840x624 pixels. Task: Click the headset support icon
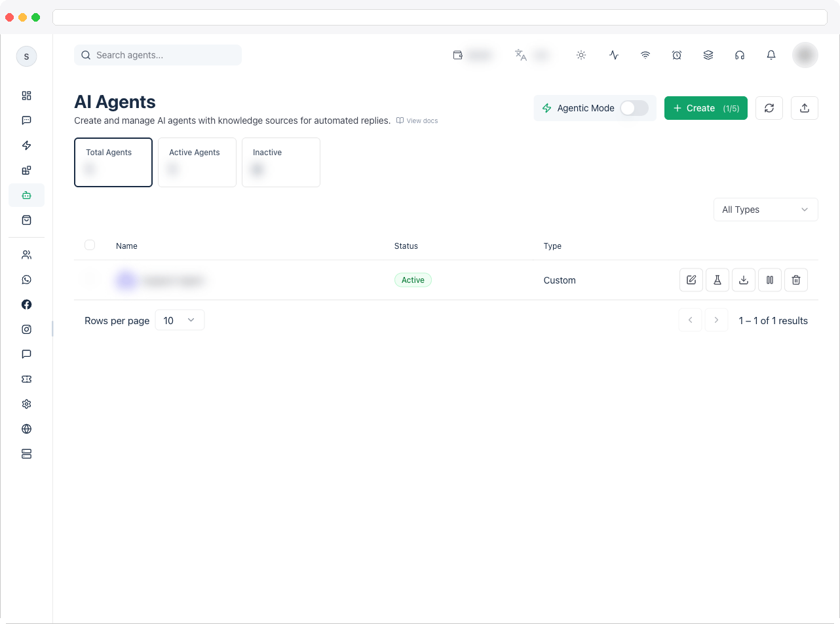coord(740,55)
